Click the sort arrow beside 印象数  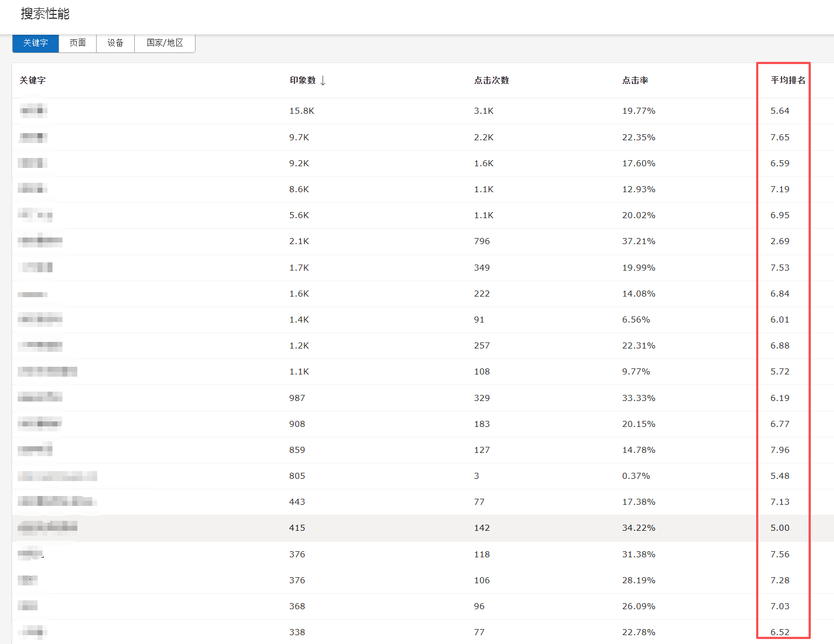[x=323, y=81]
